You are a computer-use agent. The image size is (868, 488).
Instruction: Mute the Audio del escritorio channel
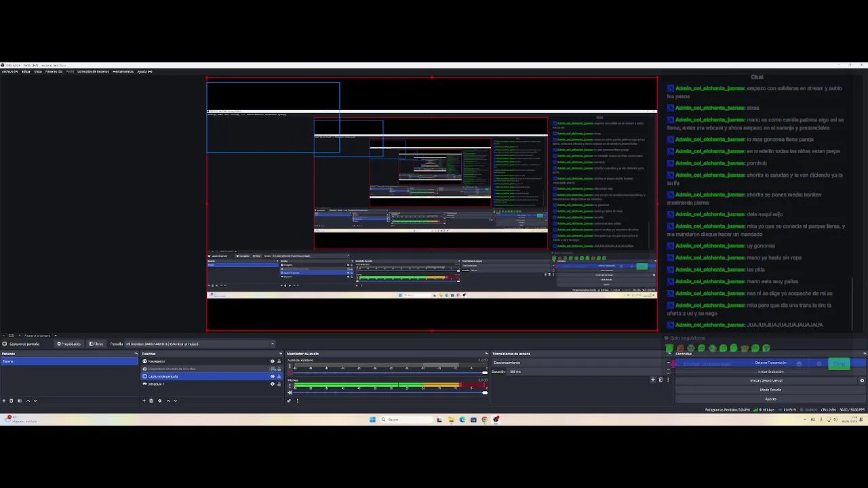[290, 371]
